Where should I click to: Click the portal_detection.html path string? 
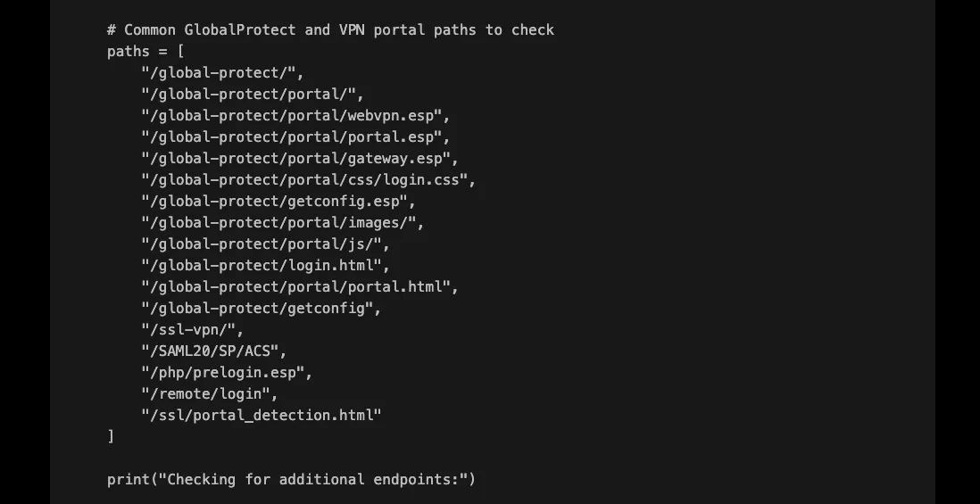[262, 416]
